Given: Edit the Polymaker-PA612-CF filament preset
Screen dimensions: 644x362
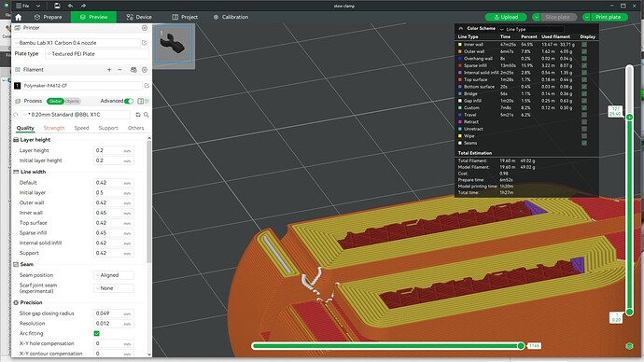Looking at the screenshot, I should [x=147, y=86].
